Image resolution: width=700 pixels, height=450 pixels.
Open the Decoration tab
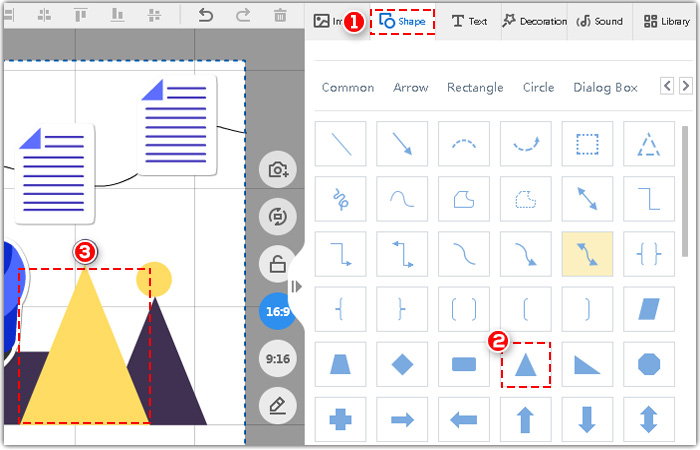pos(534,21)
